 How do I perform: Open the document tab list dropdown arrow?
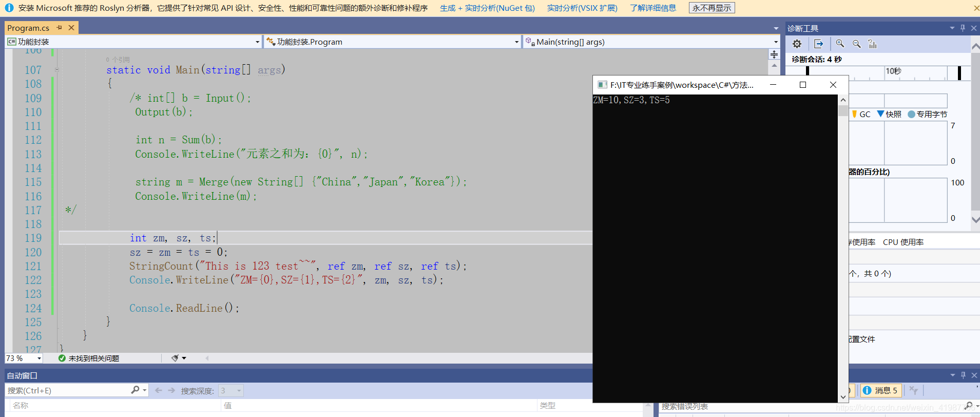pyautogui.click(x=776, y=28)
